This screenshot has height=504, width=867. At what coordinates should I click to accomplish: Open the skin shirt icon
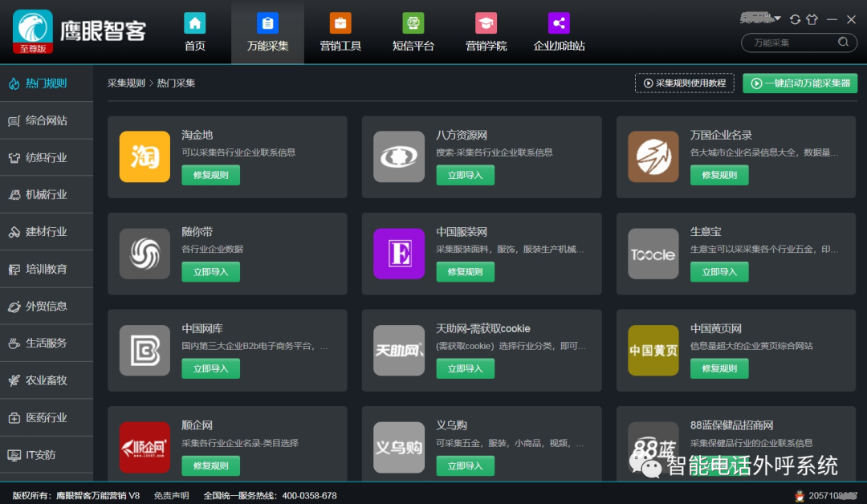click(x=812, y=19)
